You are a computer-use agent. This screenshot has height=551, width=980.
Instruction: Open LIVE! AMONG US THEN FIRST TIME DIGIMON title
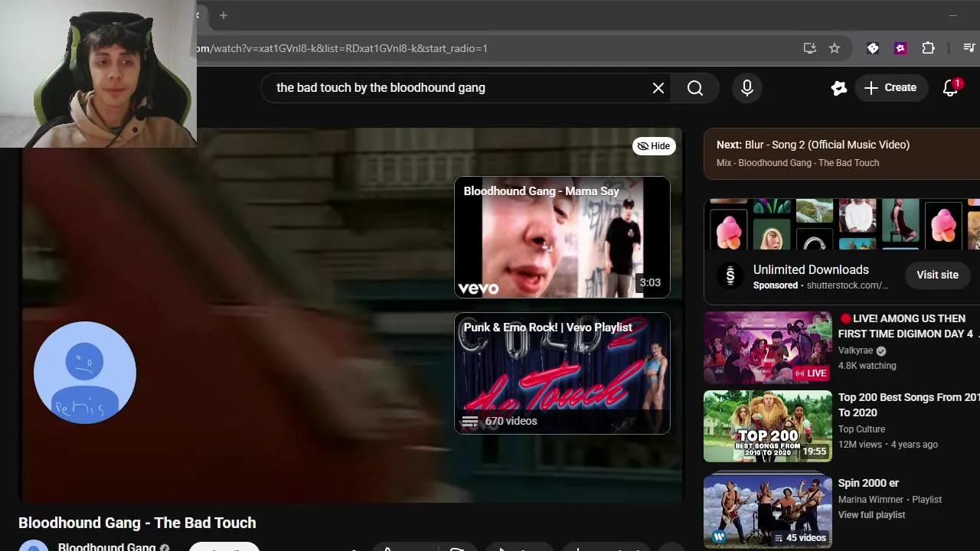point(909,326)
